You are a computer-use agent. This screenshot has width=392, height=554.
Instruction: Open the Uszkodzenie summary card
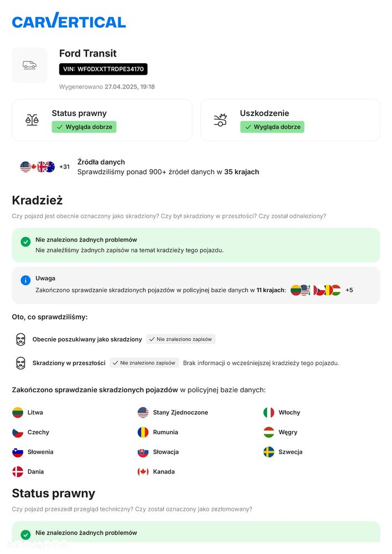coord(290,120)
